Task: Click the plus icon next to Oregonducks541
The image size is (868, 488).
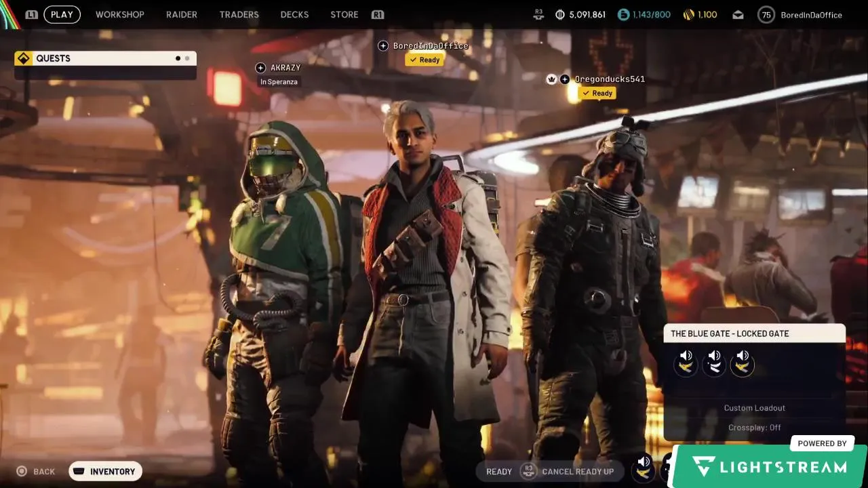Action: (x=565, y=79)
